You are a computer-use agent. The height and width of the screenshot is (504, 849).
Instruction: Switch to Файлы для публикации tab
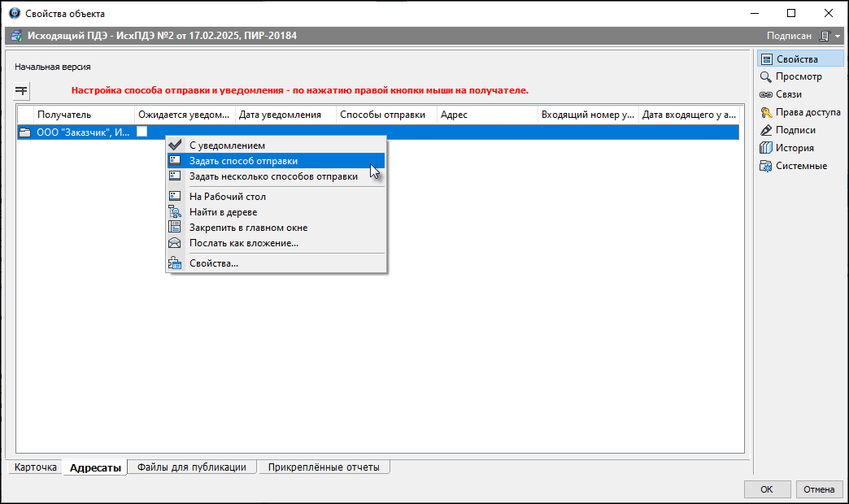point(192,467)
